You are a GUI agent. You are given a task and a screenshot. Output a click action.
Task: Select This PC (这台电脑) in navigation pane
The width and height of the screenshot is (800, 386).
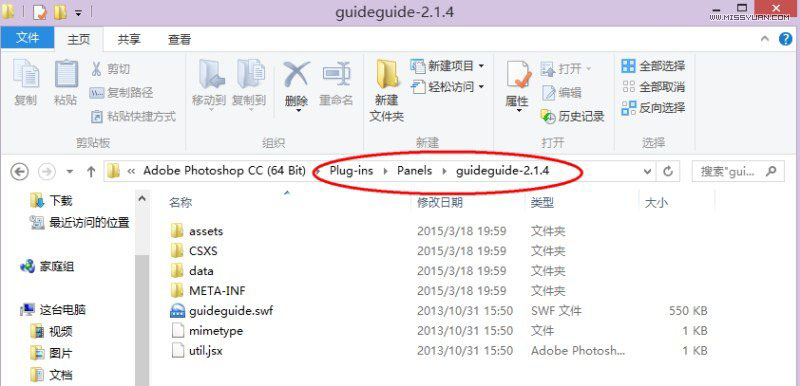[x=53, y=309]
